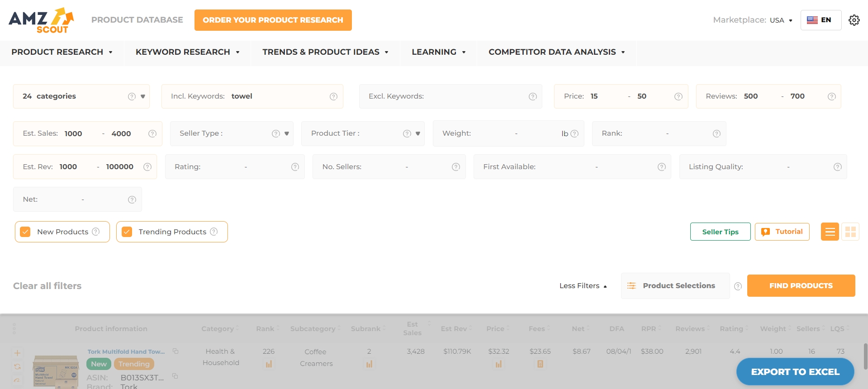Clear all filters link

pos(47,286)
